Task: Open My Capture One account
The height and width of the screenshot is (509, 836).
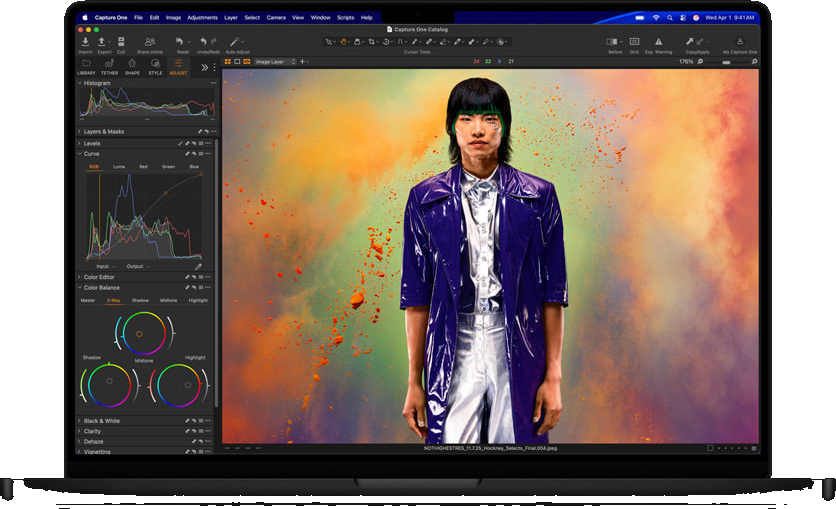Action: (739, 42)
